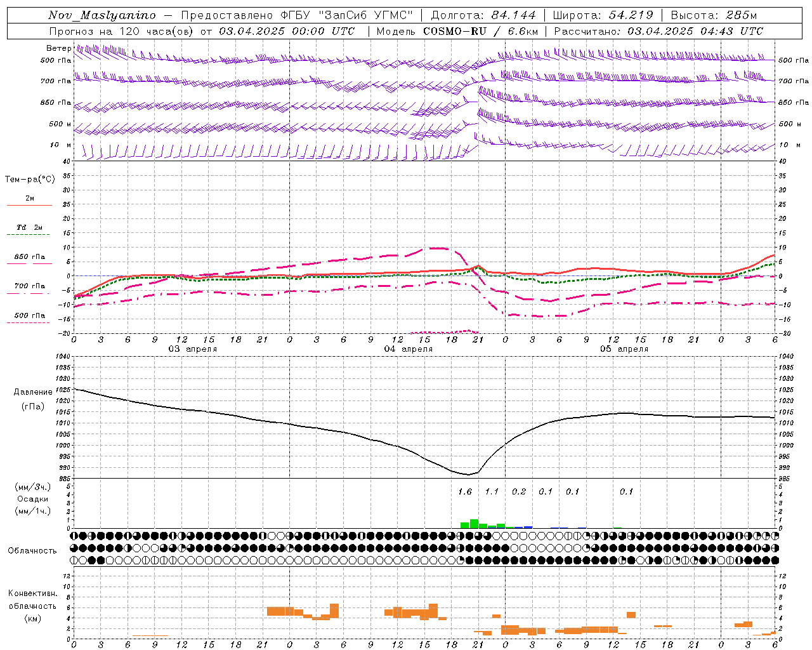Screen dimensions: 812x650
Task: Click the Осадки precipitation label
Action: pyautogui.click(x=33, y=499)
